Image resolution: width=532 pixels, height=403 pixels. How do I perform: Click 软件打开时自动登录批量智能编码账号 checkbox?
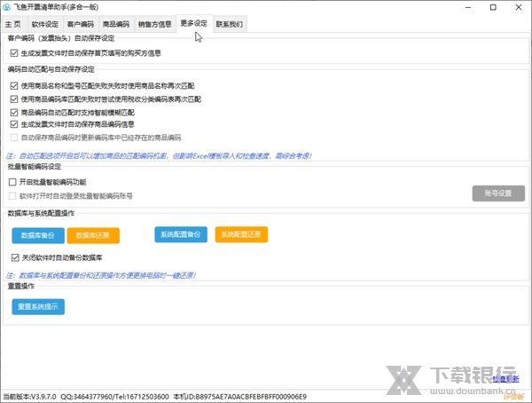12,195
